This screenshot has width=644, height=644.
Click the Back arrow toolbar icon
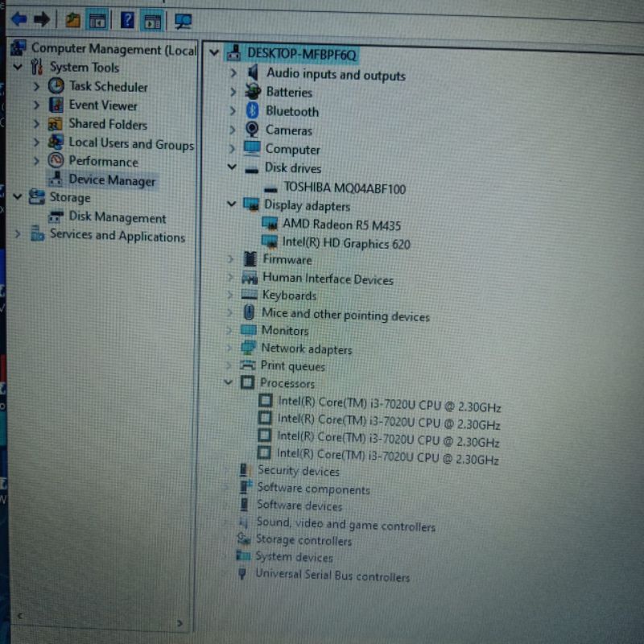(x=19, y=19)
